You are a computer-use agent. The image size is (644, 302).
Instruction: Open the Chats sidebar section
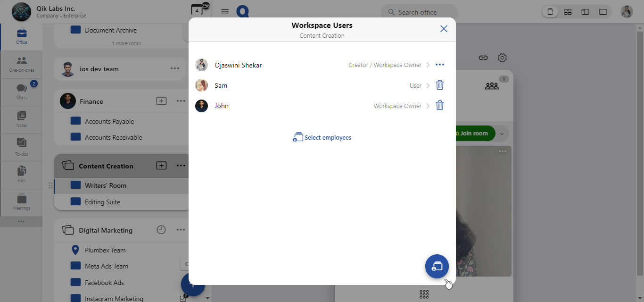click(21, 92)
